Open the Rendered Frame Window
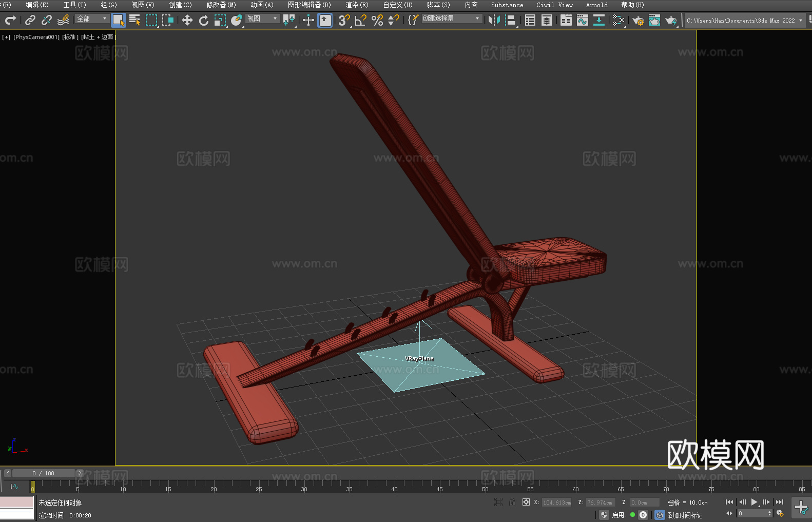 654,20
